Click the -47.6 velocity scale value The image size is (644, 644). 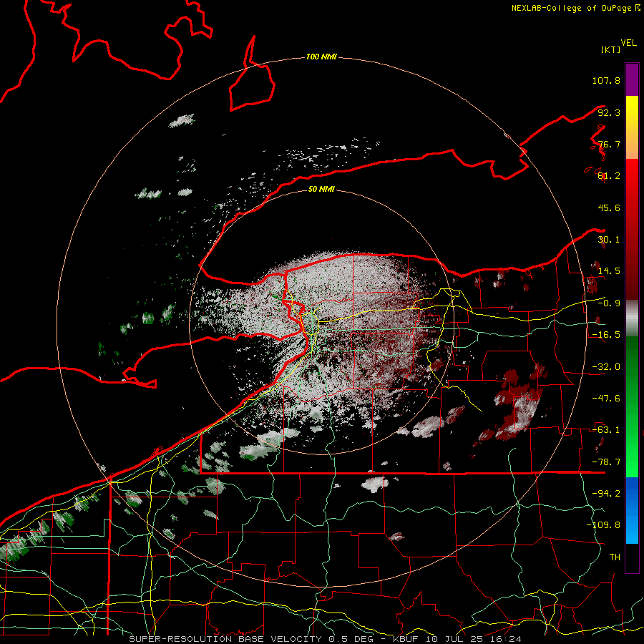pyautogui.click(x=606, y=399)
